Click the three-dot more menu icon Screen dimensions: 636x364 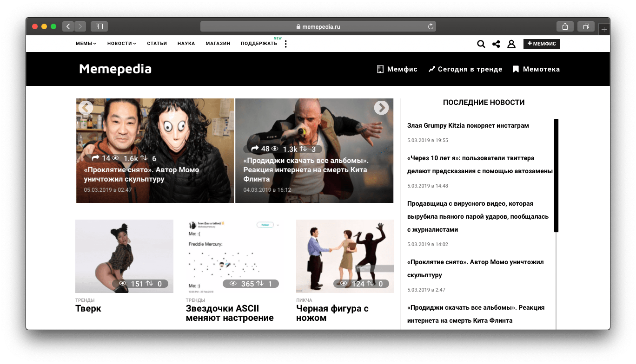[x=285, y=44]
